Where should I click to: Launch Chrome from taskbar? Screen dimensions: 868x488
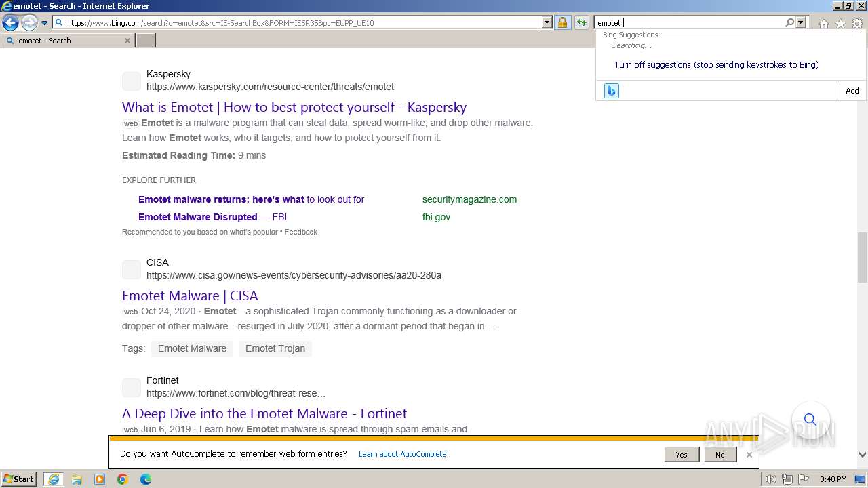click(x=123, y=479)
